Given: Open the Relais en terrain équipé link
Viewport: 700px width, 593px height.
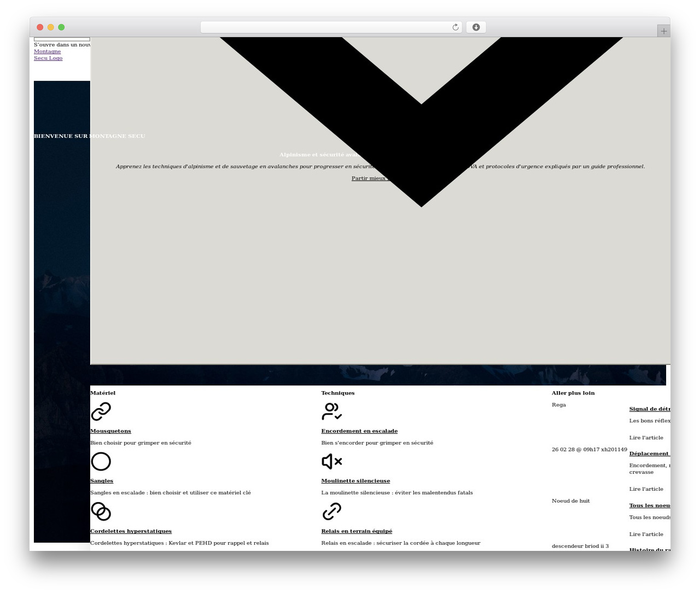Looking at the screenshot, I should pos(357,531).
